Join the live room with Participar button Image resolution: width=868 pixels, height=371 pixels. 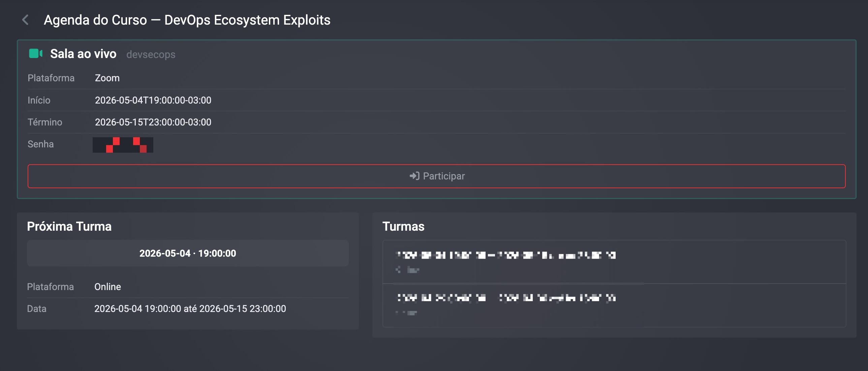[436, 176]
